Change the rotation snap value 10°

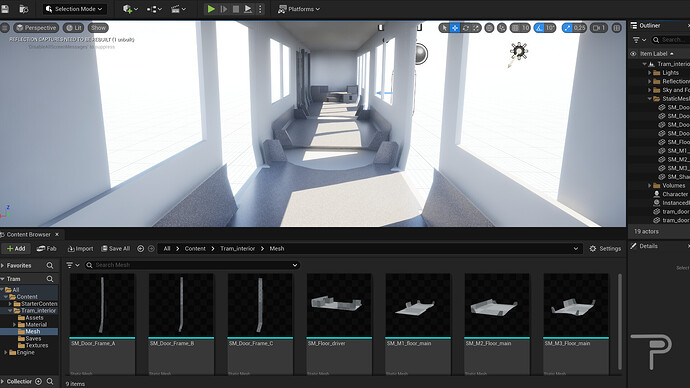pos(550,28)
